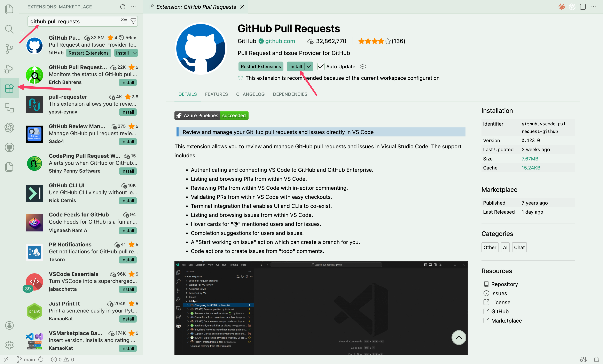
Task: Switch to the CHANGELOG tab
Action: coord(250,94)
